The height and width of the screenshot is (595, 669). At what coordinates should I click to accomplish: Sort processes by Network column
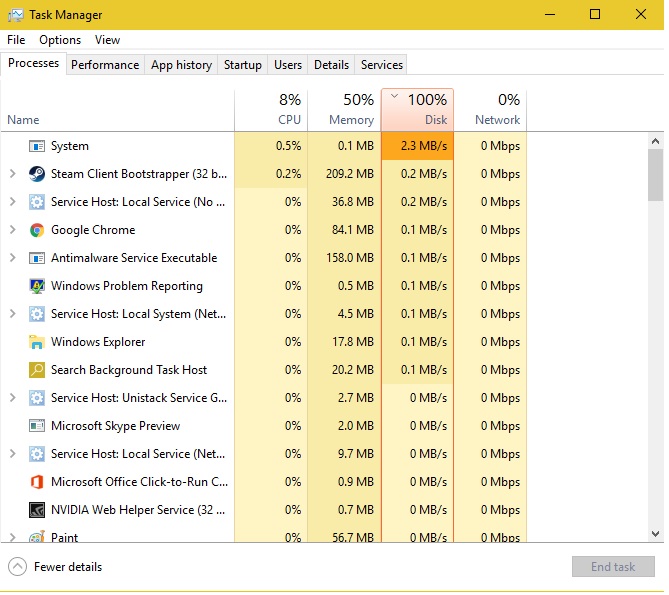click(490, 110)
